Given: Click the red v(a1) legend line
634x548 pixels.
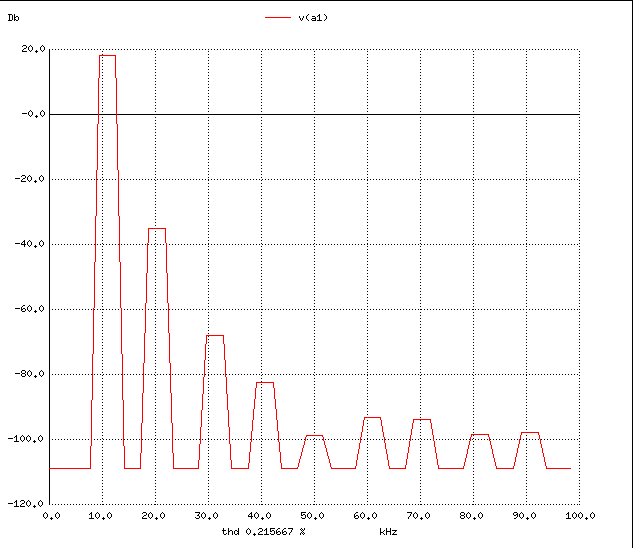Looking at the screenshot, I should (278, 18).
